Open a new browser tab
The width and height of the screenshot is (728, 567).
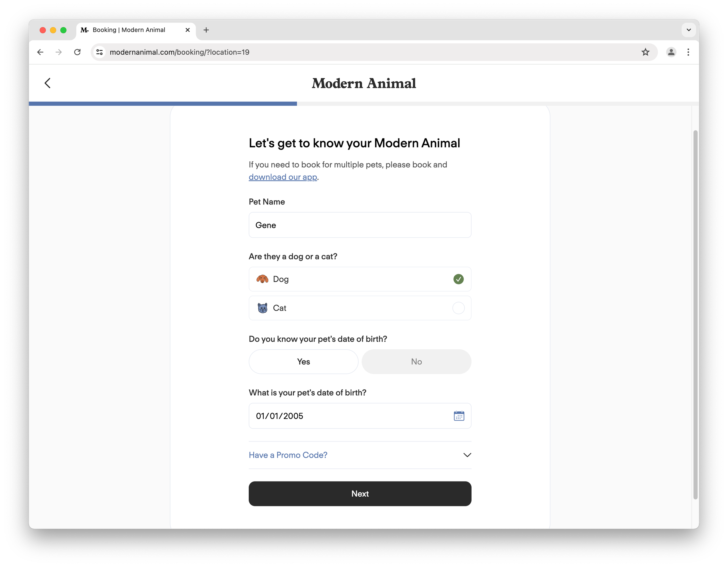click(206, 30)
